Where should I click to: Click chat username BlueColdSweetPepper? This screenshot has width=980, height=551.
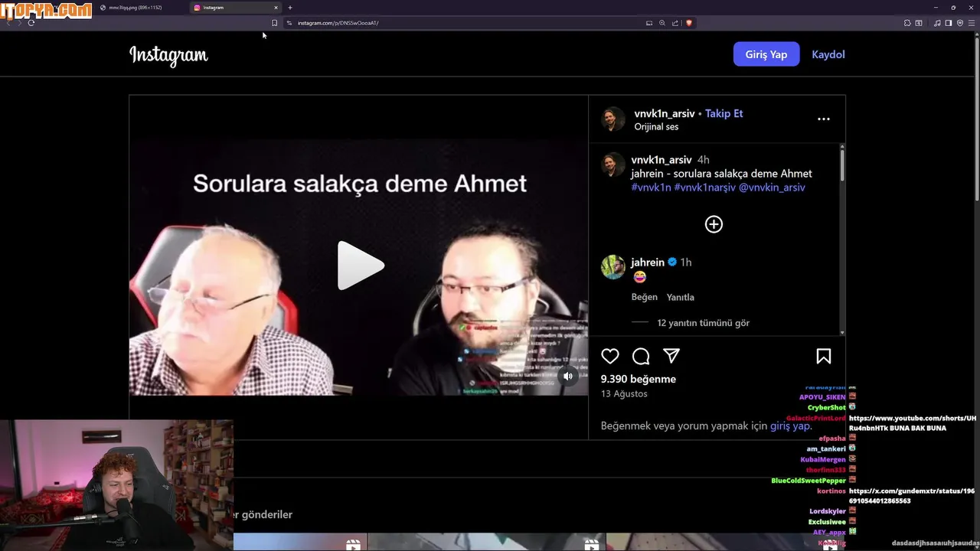point(808,481)
